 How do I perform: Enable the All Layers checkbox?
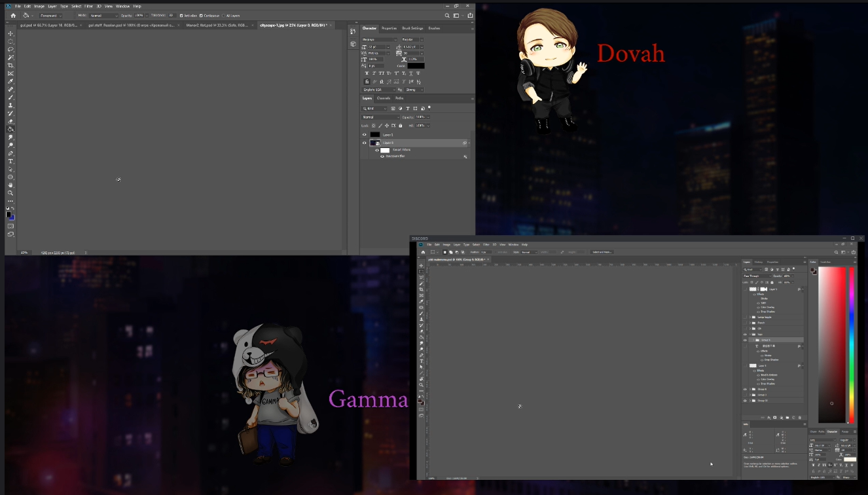coord(223,16)
